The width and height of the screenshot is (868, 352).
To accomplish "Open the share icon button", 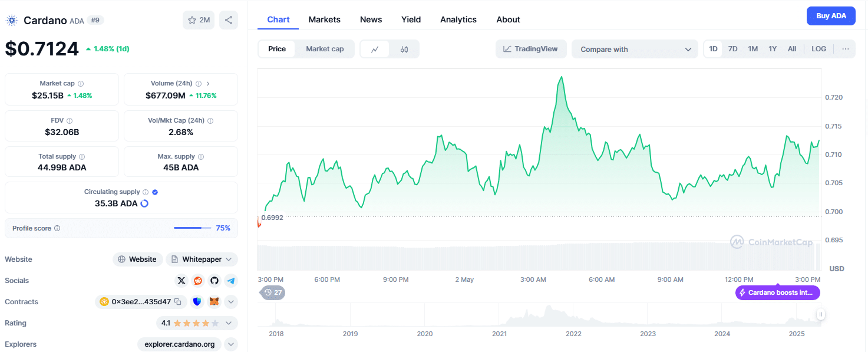I will point(229,20).
